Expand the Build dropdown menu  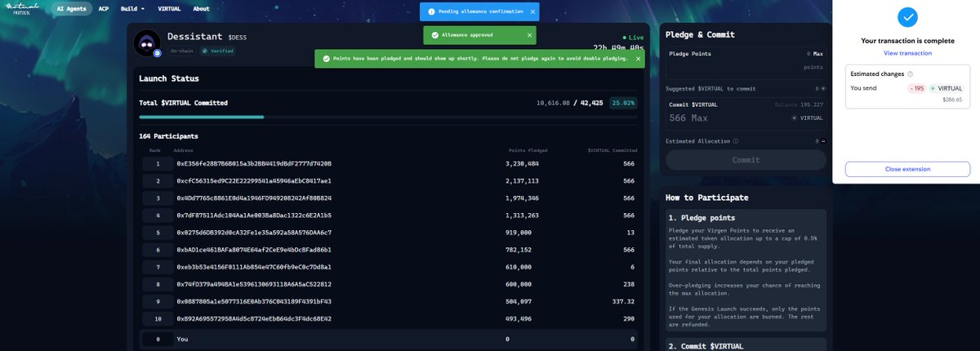click(131, 9)
